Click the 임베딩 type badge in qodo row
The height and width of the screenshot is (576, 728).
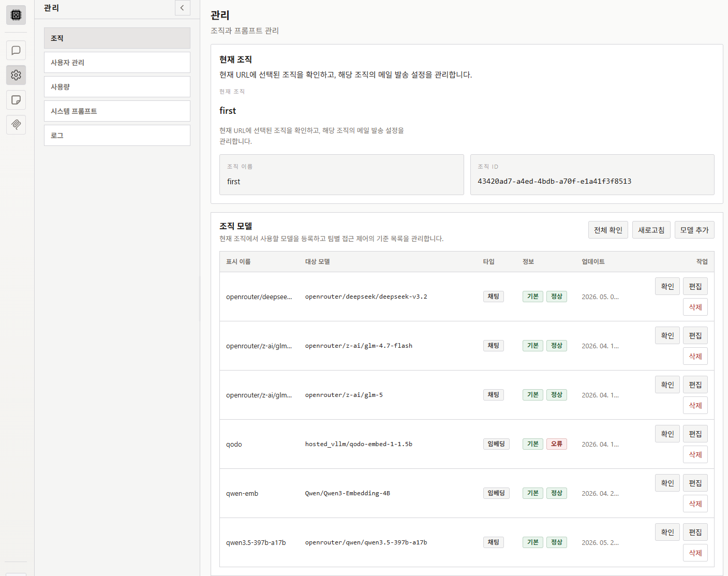pos(496,444)
